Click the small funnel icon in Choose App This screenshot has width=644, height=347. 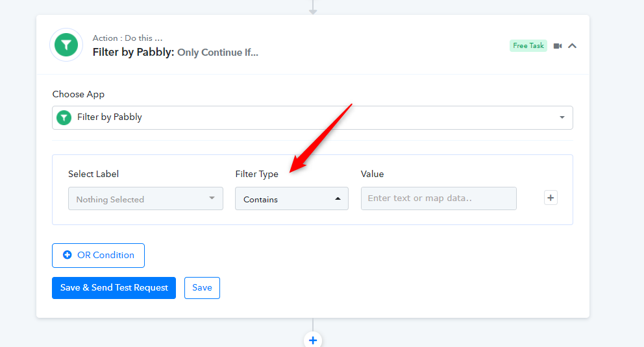pyautogui.click(x=64, y=117)
